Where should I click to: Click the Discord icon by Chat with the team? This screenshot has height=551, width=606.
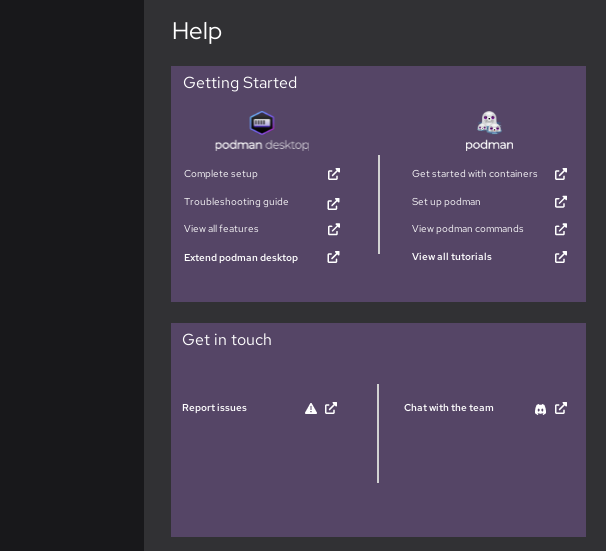point(540,409)
